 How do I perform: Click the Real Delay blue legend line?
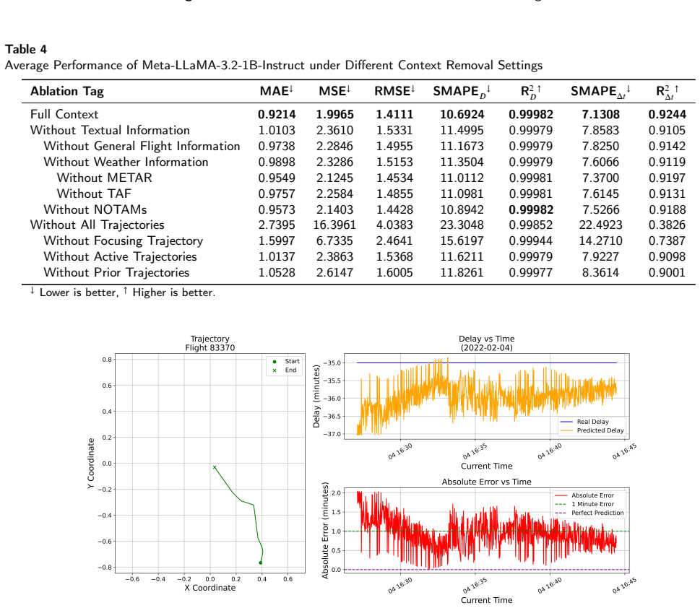[x=566, y=422]
